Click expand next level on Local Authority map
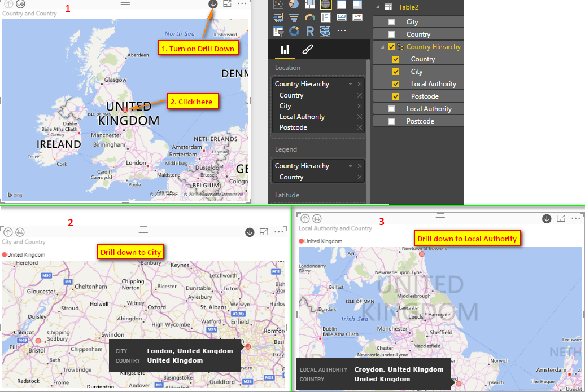This screenshot has height=392, width=585. (x=317, y=218)
